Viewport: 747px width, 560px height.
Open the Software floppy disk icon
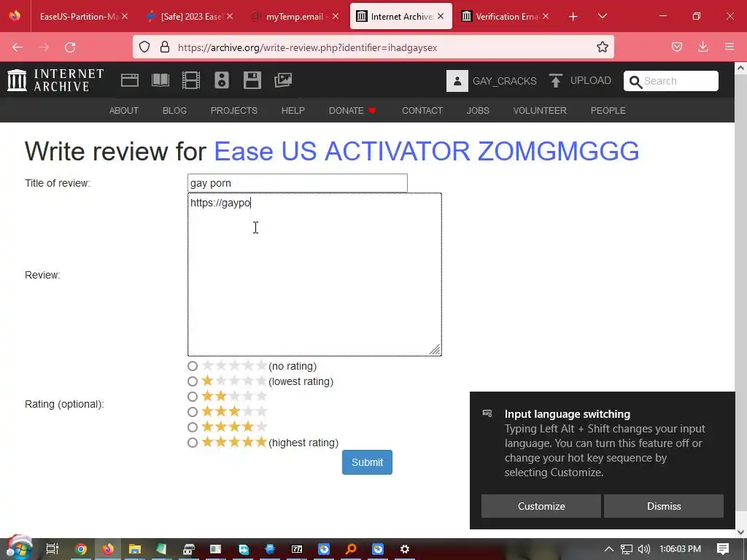click(252, 80)
